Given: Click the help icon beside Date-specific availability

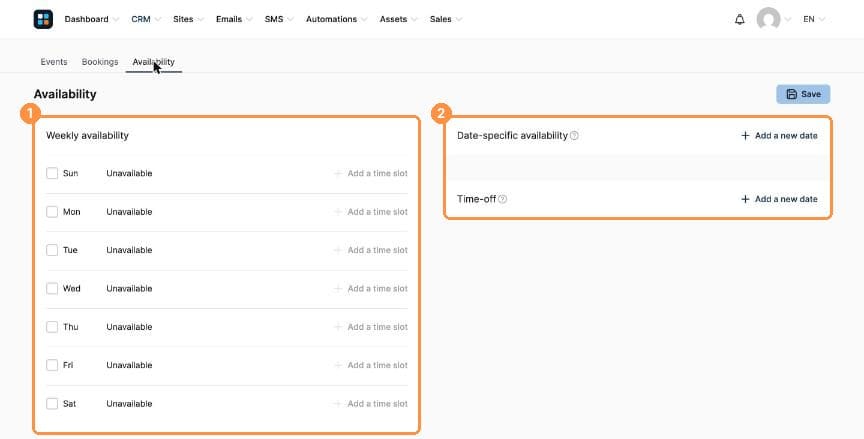Looking at the screenshot, I should pos(574,136).
